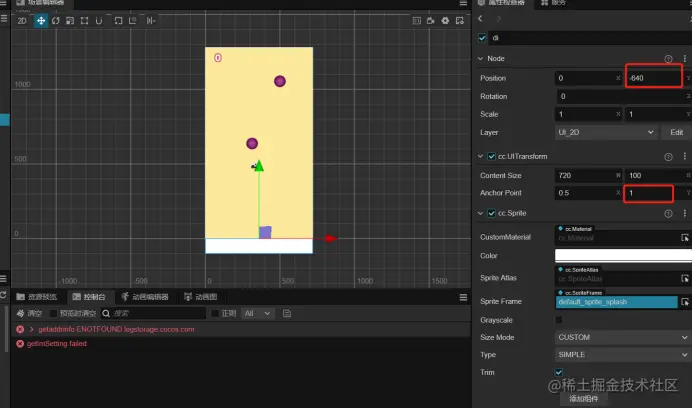
Task: Open cc.UITransform help icon
Action: coord(668,157)
